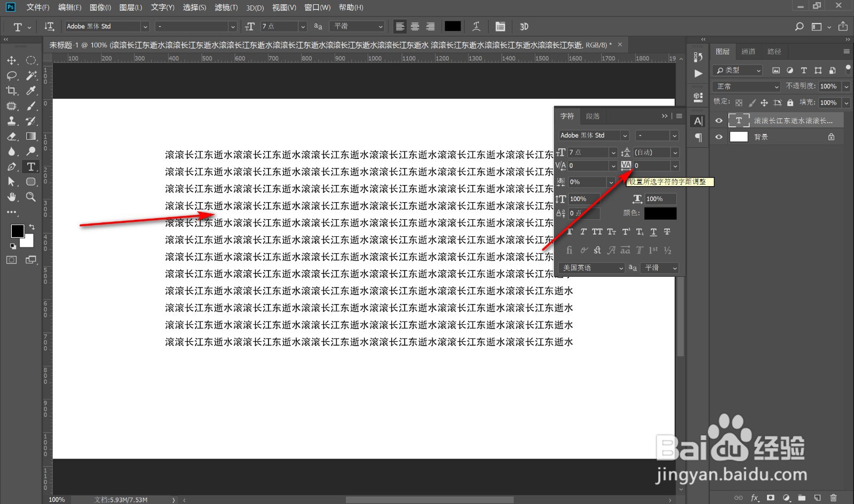Select the Pen tool
This screenshot has height=504, width=854.
click(12, 167)
